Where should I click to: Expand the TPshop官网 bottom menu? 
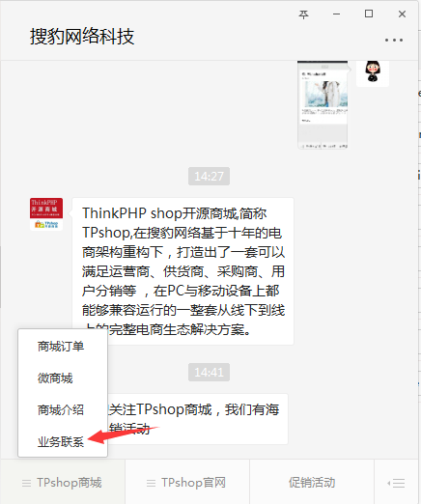(x=187, y=482)
